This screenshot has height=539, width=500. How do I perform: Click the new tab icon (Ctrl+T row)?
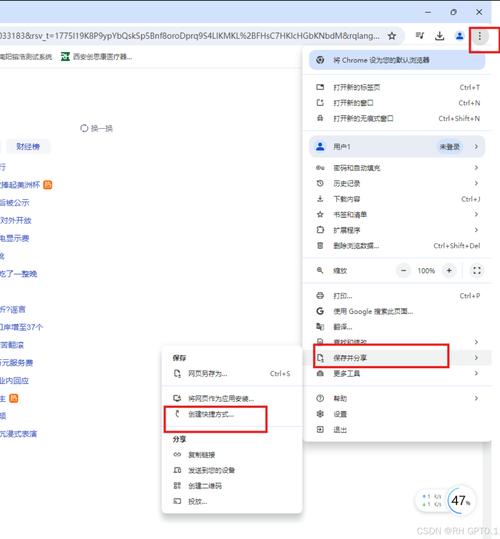pos(320,87)
